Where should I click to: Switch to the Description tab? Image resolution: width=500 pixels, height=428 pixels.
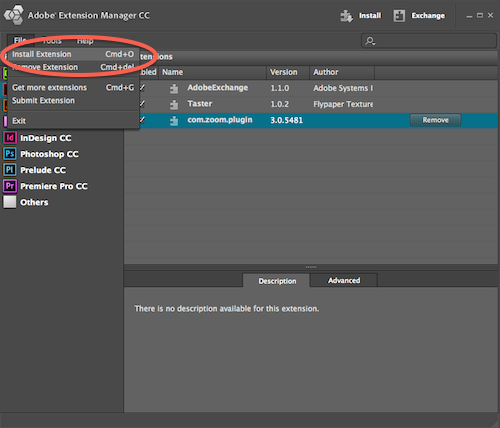277,281
